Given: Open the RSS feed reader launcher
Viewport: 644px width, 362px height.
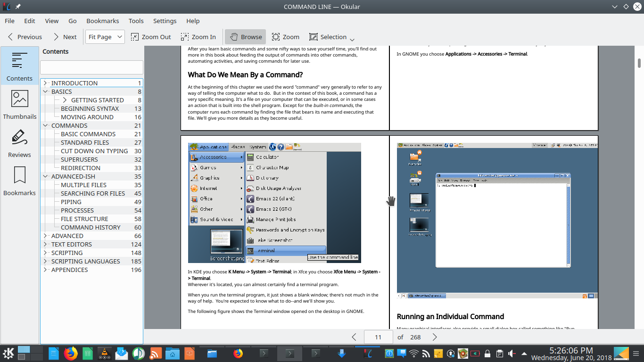Looking at the screenshot, I should click(155, 353).
